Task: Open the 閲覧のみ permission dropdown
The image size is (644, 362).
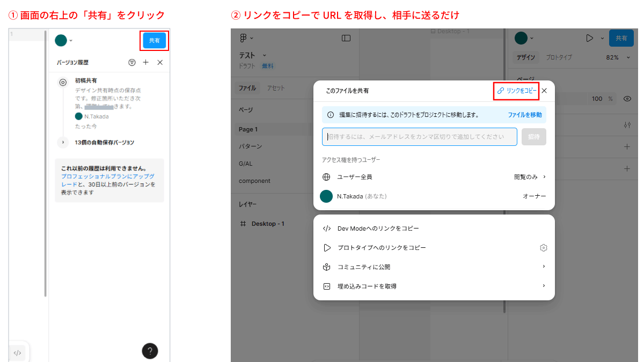Action: click(x=530, y=177)
